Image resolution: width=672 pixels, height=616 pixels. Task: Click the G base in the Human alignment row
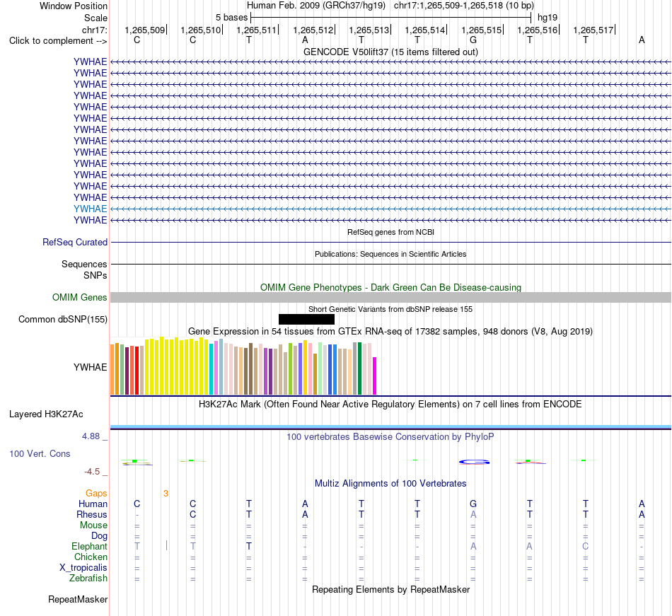[x=473, y=504]
